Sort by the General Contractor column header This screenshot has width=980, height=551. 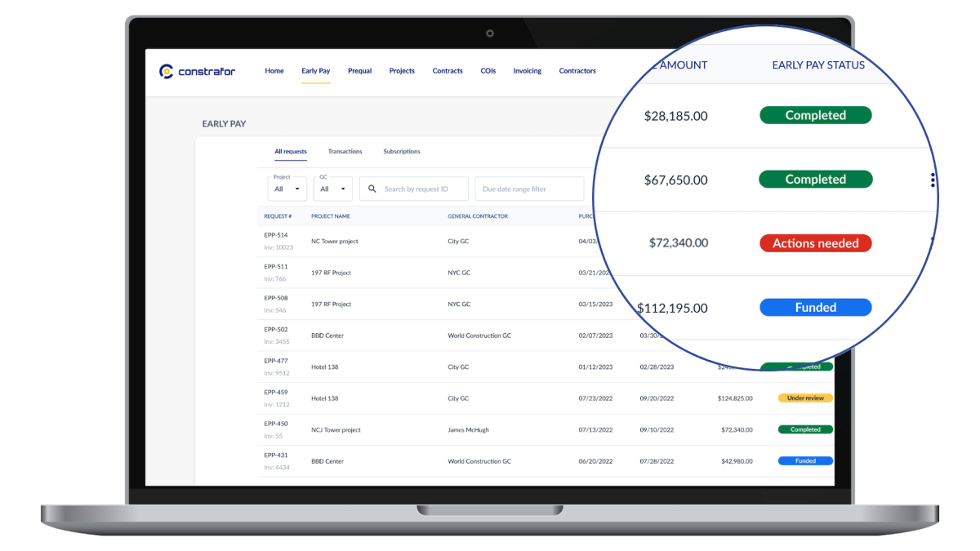tap(478, 216)
